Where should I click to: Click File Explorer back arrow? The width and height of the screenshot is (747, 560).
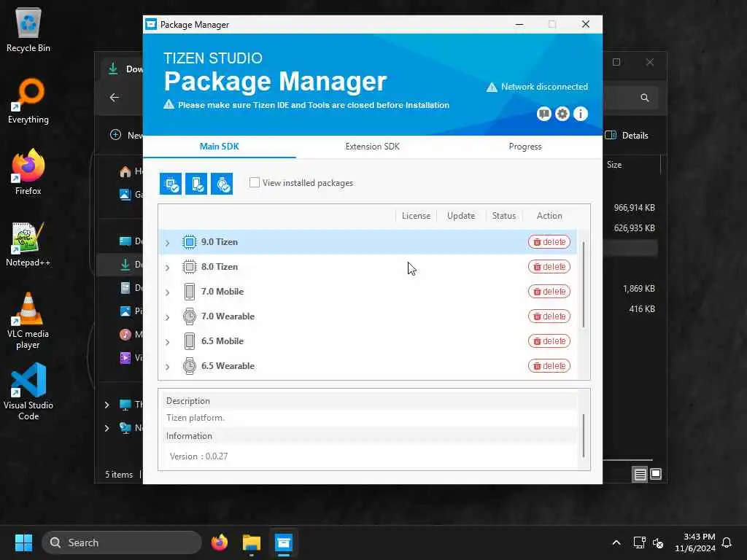click(x=115, y=98)
